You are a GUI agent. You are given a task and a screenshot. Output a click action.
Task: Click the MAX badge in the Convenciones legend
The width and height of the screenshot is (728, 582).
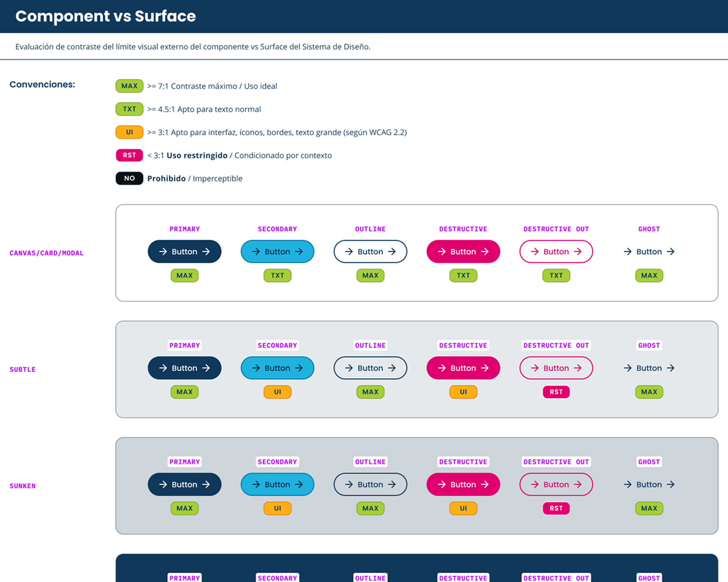click(130, 86)
